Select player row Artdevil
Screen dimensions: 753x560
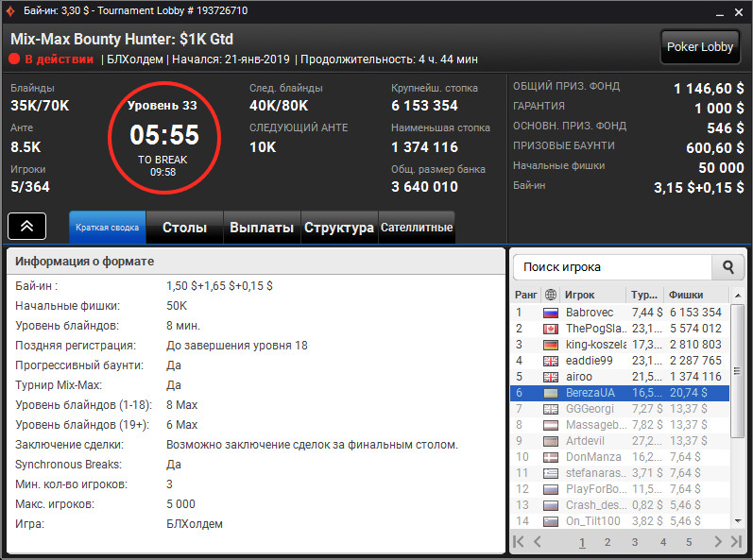click(620, 441)
